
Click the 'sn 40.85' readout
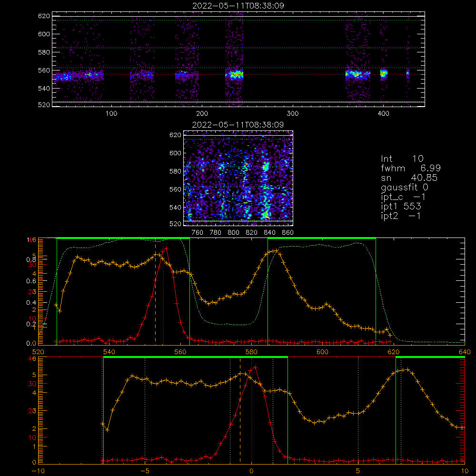point(409,178)
